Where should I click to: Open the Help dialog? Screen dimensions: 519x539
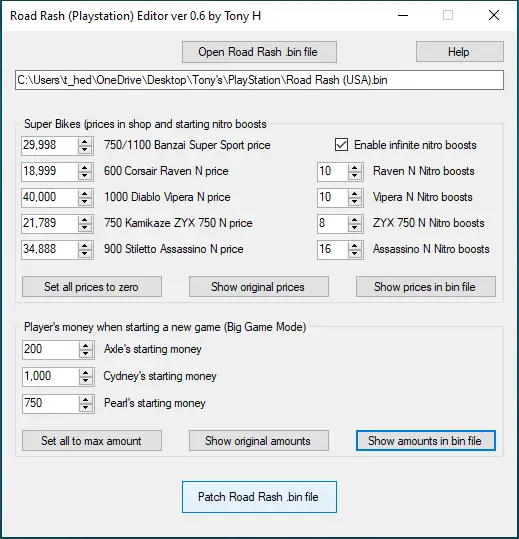(x=460, y=52)
